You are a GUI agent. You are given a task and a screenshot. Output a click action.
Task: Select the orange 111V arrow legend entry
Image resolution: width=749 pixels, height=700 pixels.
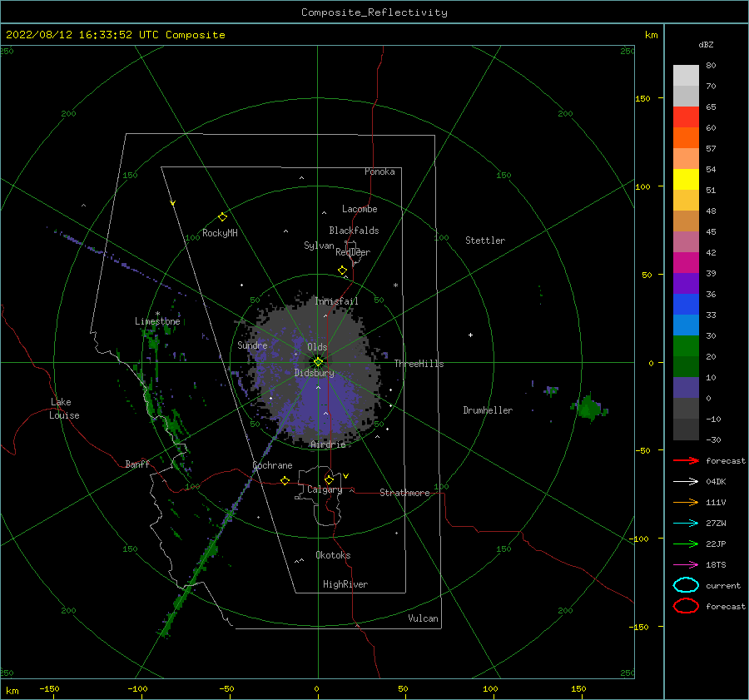pos(686,502)
